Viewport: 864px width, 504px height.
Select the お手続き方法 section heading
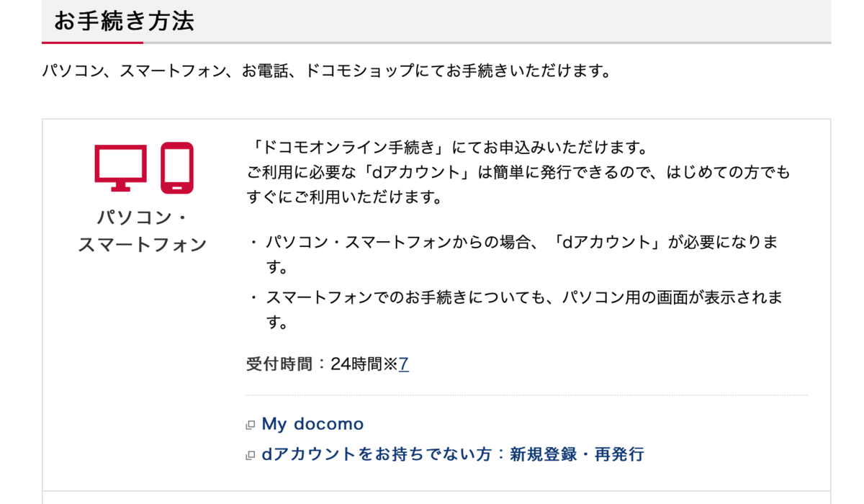(125, 22)
